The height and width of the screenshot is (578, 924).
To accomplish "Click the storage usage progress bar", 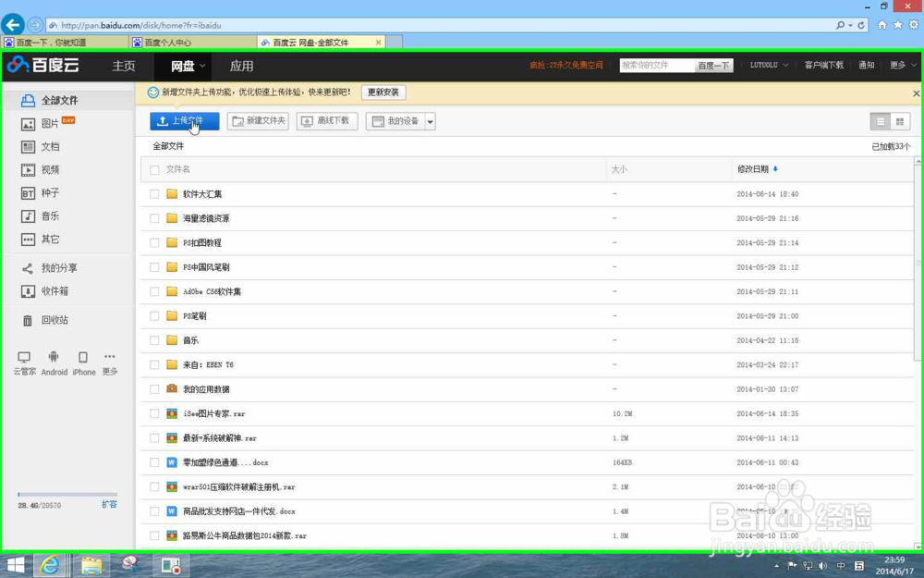I will (x=67, y=494).
